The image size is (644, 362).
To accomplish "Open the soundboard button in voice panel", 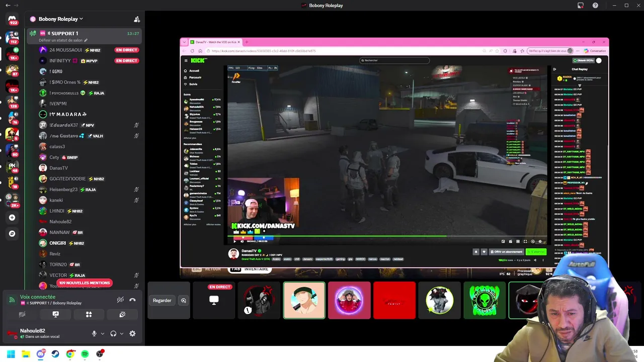I will (122, 314).
